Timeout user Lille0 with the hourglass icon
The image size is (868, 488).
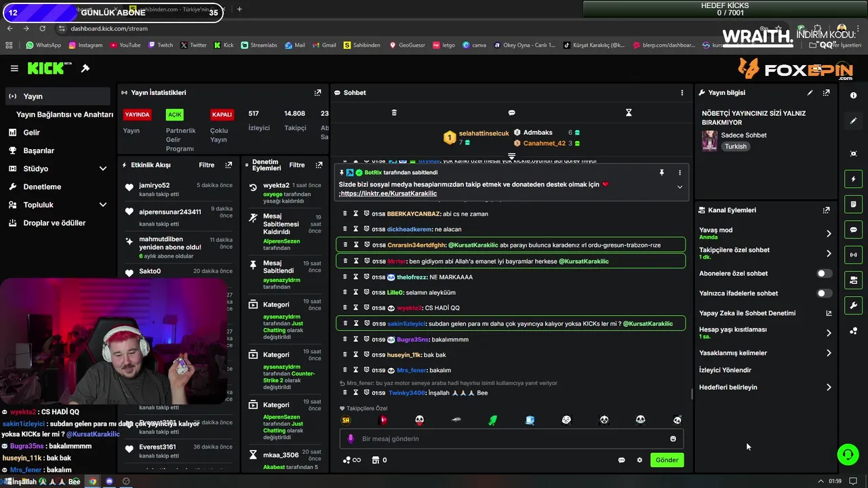point(356,292)
